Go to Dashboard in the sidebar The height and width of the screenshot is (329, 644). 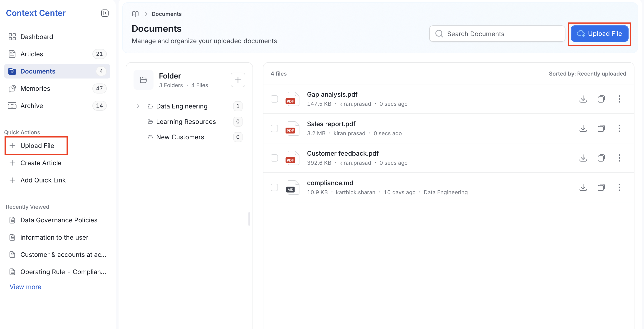coord(57,37)
